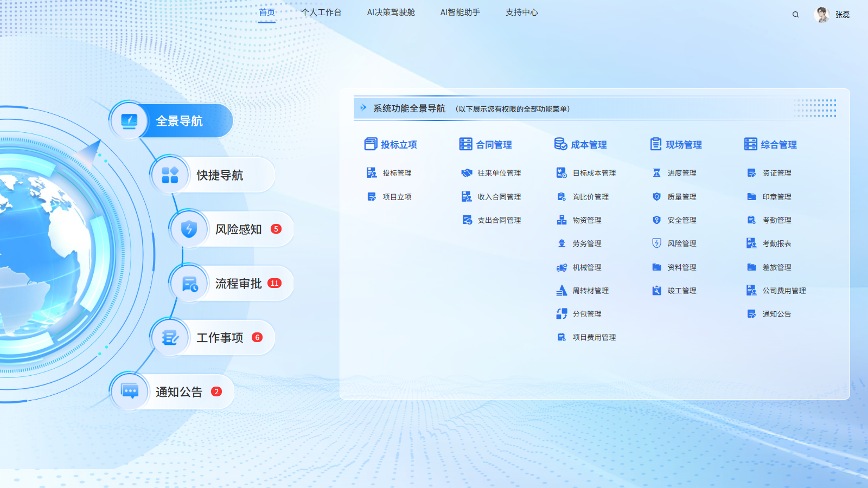The height and width of the screenshot is (488, 868).
Task: Click the 流程审批 icon
Action: (189, 283)
